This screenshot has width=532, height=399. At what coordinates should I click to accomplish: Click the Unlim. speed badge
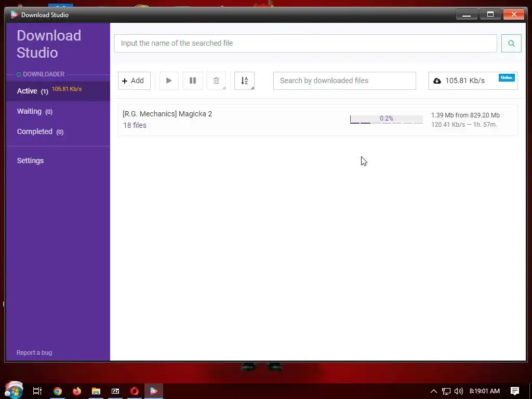tap(507, 78)
